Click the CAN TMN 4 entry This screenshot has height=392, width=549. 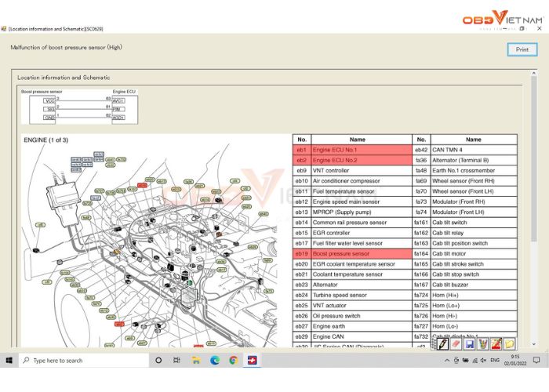tap(447, 150)
